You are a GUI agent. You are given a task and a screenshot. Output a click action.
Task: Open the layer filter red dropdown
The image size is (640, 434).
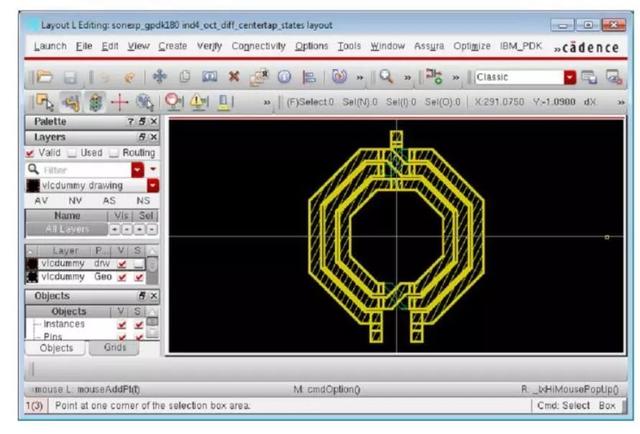[138, 169]
